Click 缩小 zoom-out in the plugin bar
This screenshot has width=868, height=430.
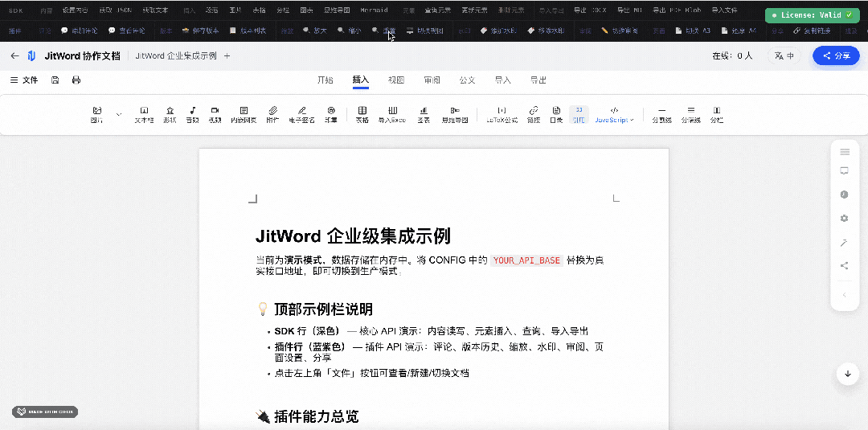coord(350,31)
